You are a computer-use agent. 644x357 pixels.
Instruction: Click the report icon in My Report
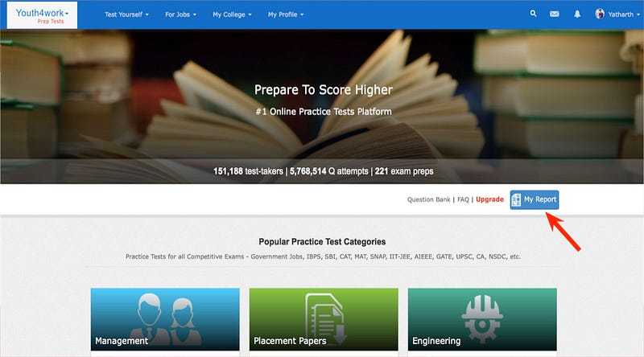[517, 200]
